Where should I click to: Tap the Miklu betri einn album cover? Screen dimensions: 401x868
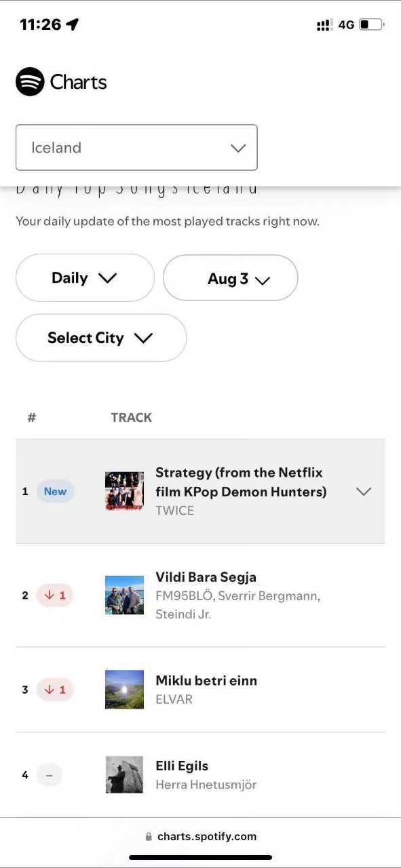[x=124, y=690]
